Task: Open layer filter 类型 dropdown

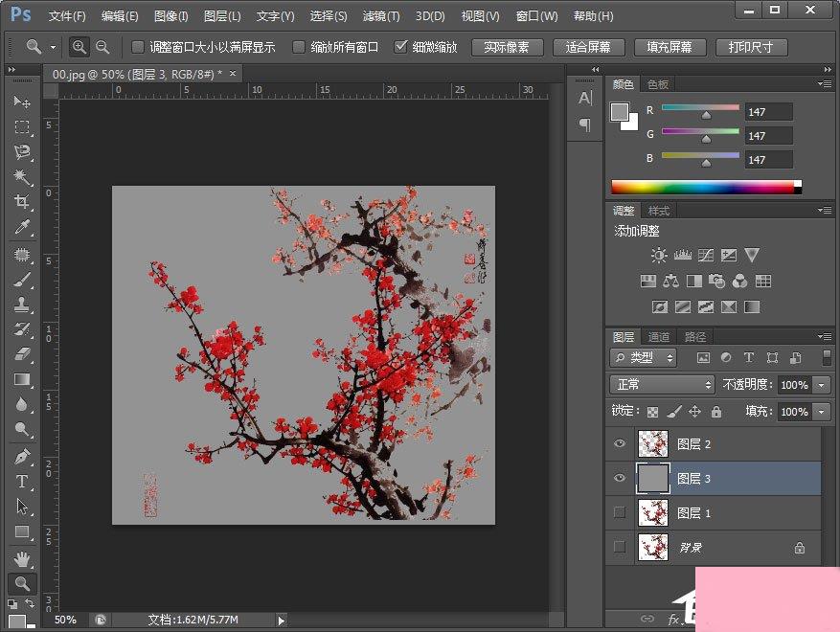Action: click(x=644, y=357)
